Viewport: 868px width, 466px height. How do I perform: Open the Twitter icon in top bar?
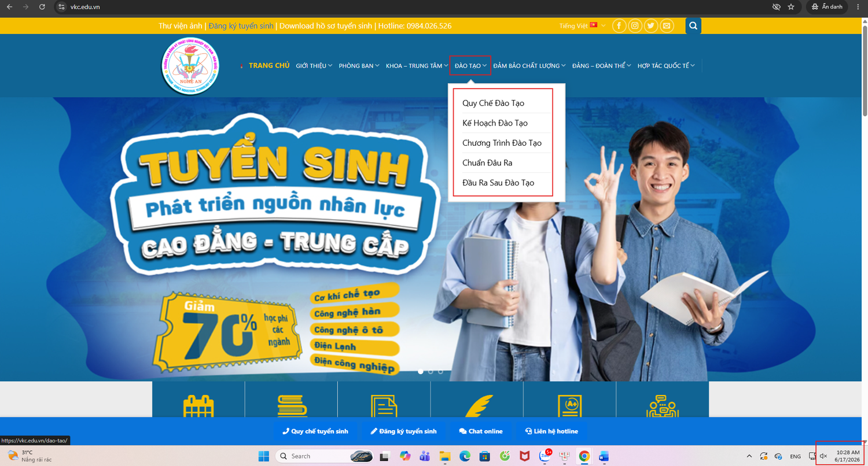pyautogui.click(x=651, y=26)
